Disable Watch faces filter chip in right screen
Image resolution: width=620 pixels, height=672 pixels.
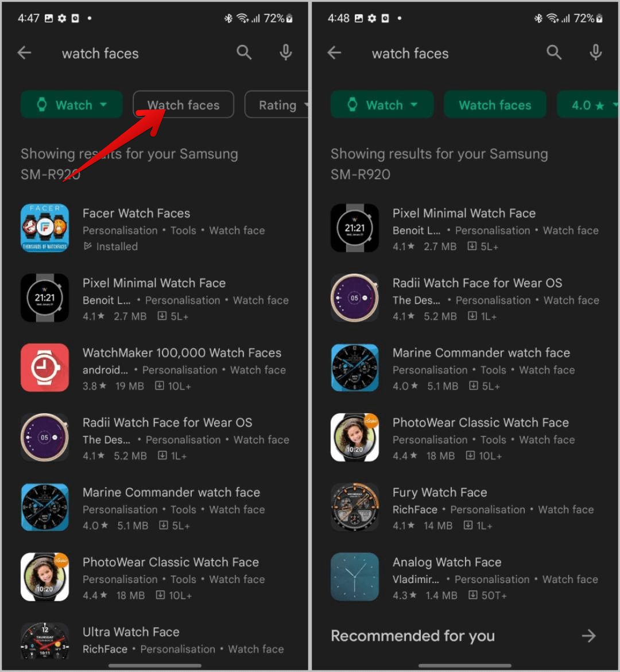point(495,104)
